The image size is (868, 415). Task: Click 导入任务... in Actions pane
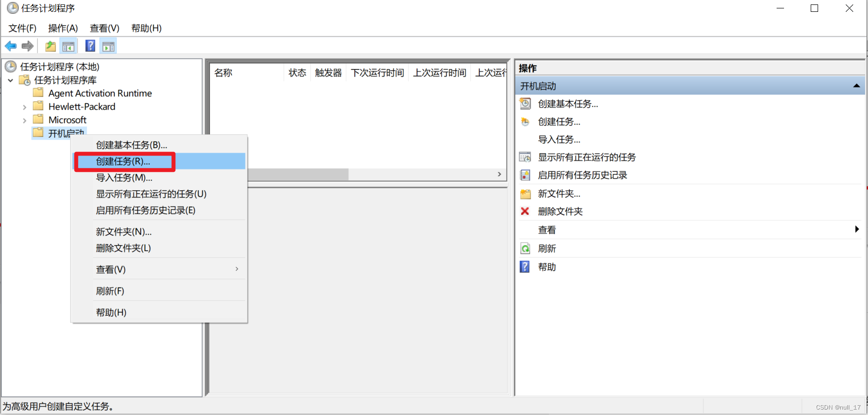[559, 139]
